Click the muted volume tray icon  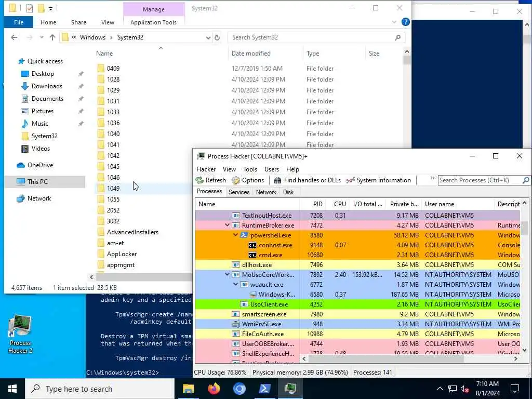(x=465, y=389)
